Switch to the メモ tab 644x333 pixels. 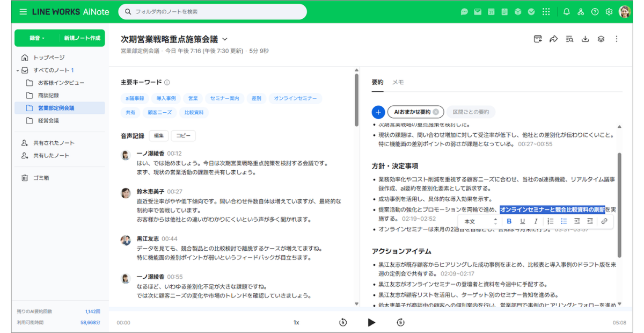[398, 82]
